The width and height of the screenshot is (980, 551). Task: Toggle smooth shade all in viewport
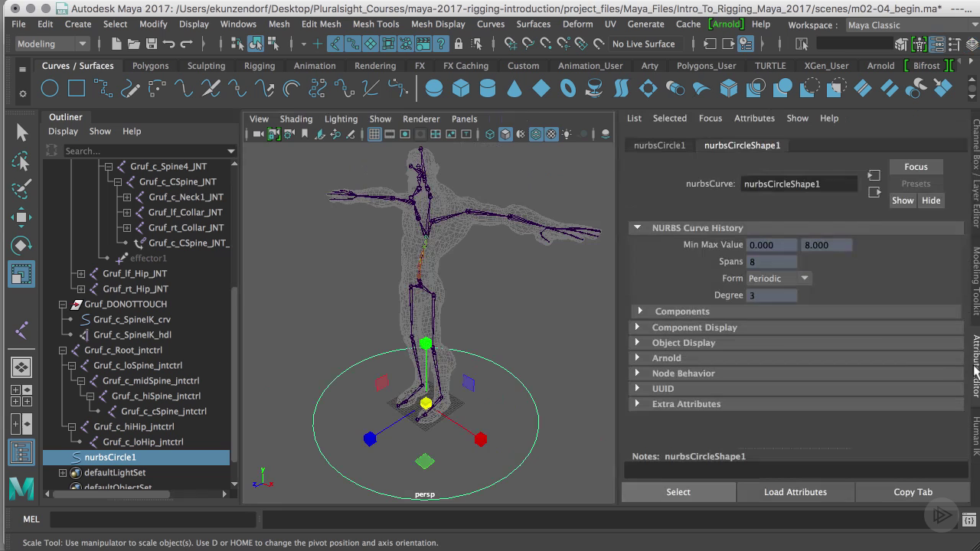click(x=505, y=135)
